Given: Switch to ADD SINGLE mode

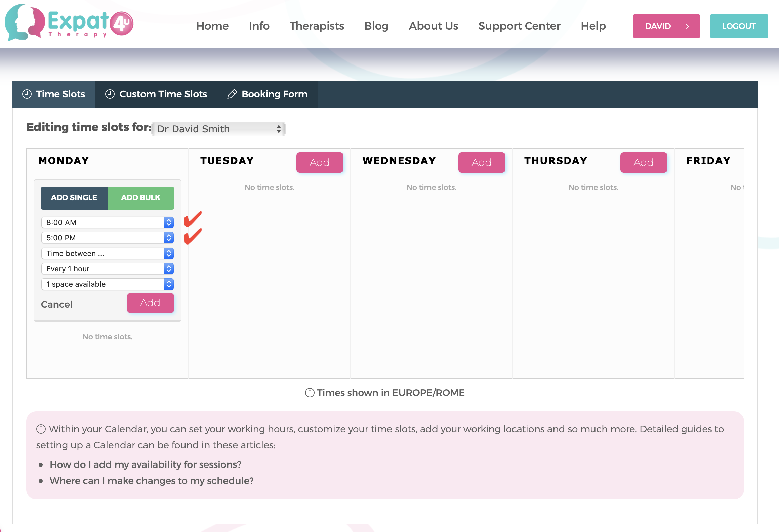Looking at the screenshot, I should click(74, 198).
